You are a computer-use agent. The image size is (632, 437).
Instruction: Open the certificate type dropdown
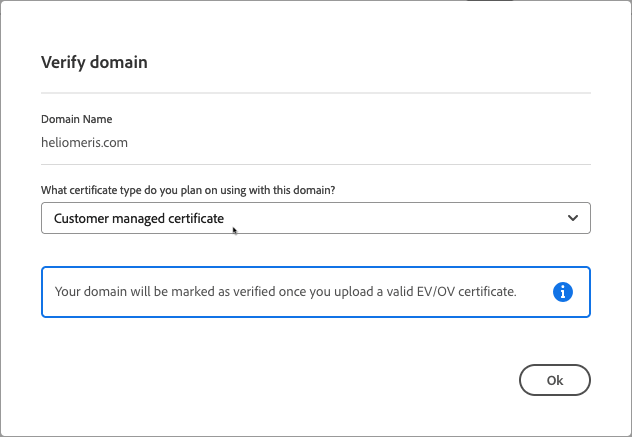pos(315,218)
